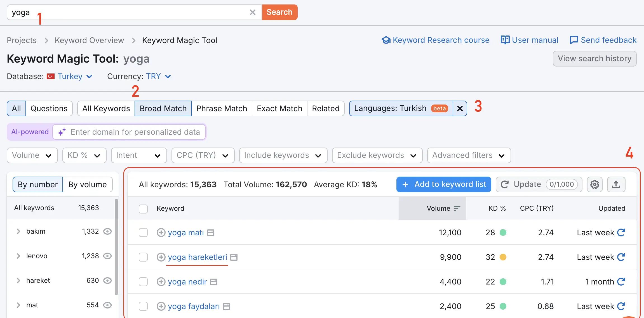Open the KD % filter dropdown
The height and width of the screenshot is (318, 644).
84,155
